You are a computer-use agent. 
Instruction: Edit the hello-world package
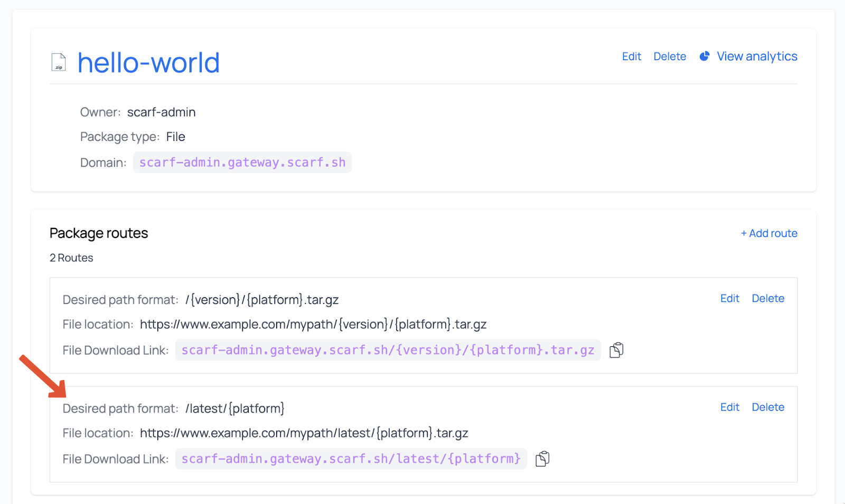(631, 56)
